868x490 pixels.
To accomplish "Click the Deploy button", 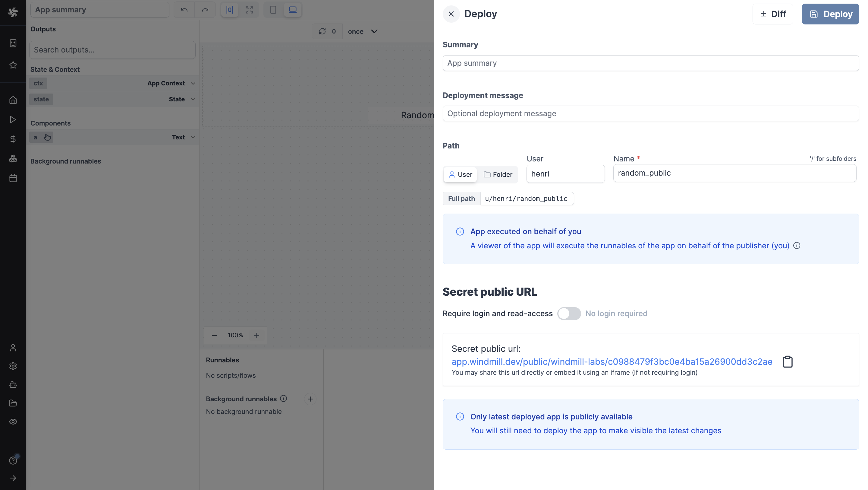I will click(830, 14).
